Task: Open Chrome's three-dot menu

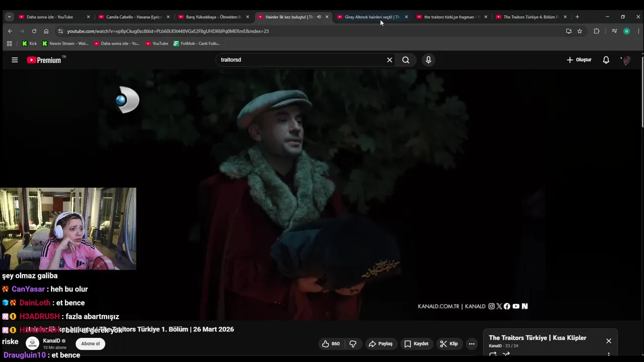Action: tap(638, 31)
